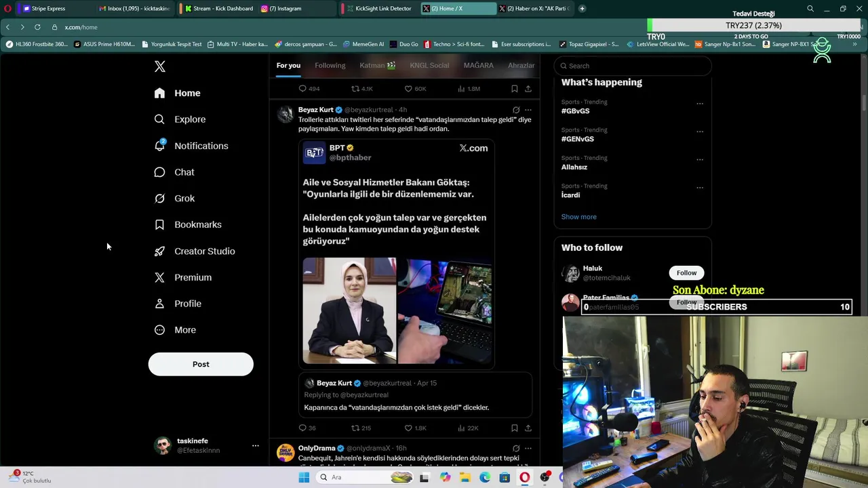Open the Allahsız trending topic
The image size is (868, 488).
pyautogui.click(x=574, y=167)
